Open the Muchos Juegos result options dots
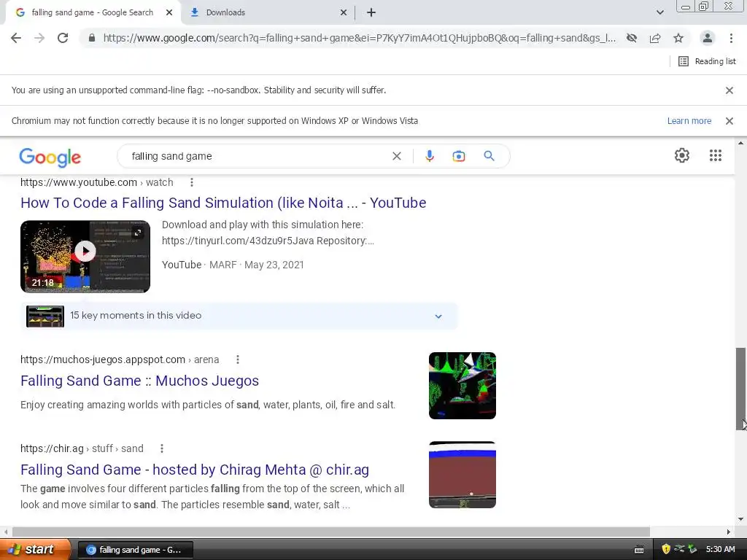This screenshot has width=747, height=560. coord(238,360)
